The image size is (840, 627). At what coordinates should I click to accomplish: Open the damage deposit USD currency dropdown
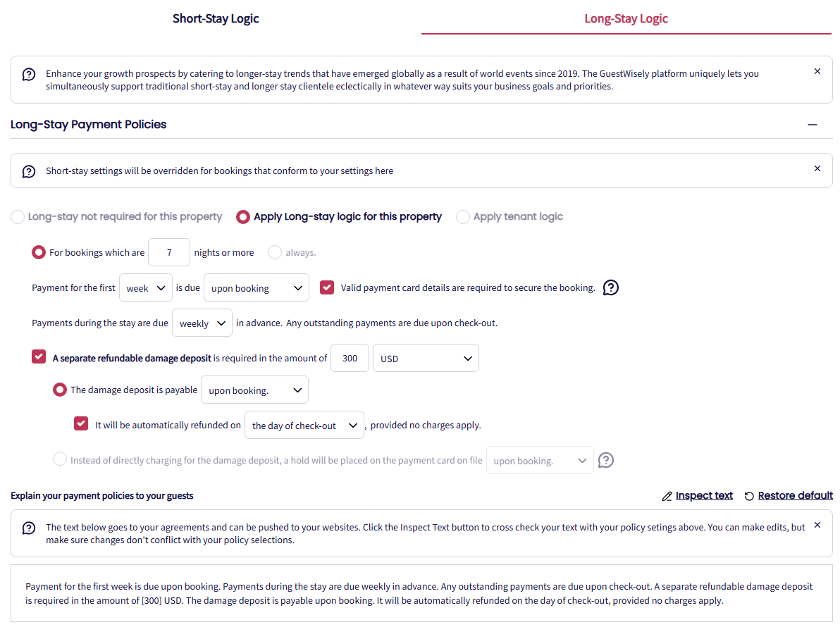[x=426, y=358]
